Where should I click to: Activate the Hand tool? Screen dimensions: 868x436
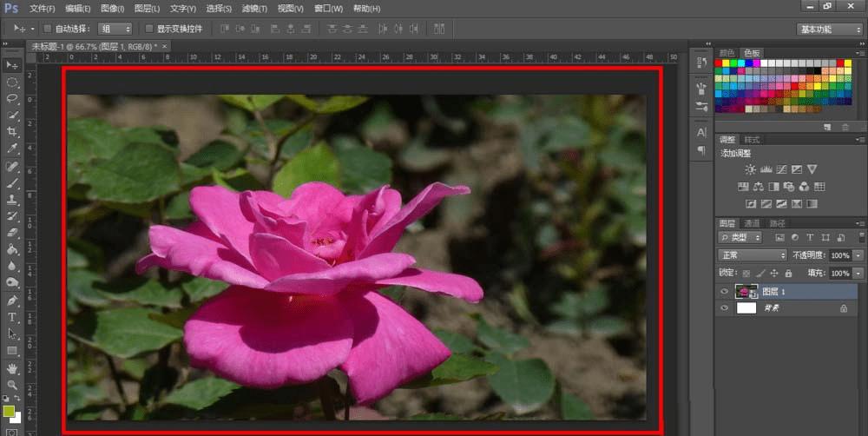[x=12, y=367]
